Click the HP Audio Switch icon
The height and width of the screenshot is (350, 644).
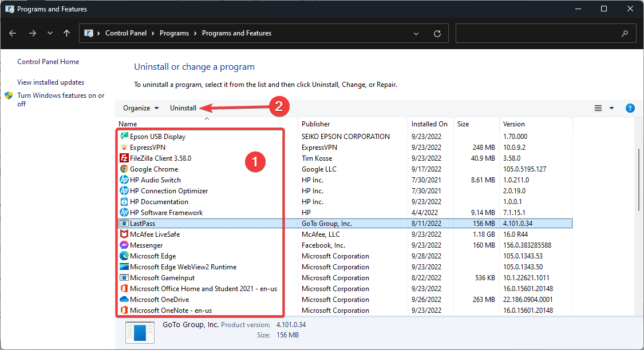click(124, 180)
